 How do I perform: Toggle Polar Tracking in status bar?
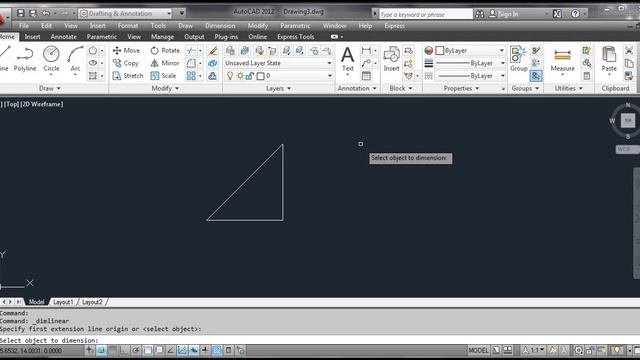tap(136, 350)
